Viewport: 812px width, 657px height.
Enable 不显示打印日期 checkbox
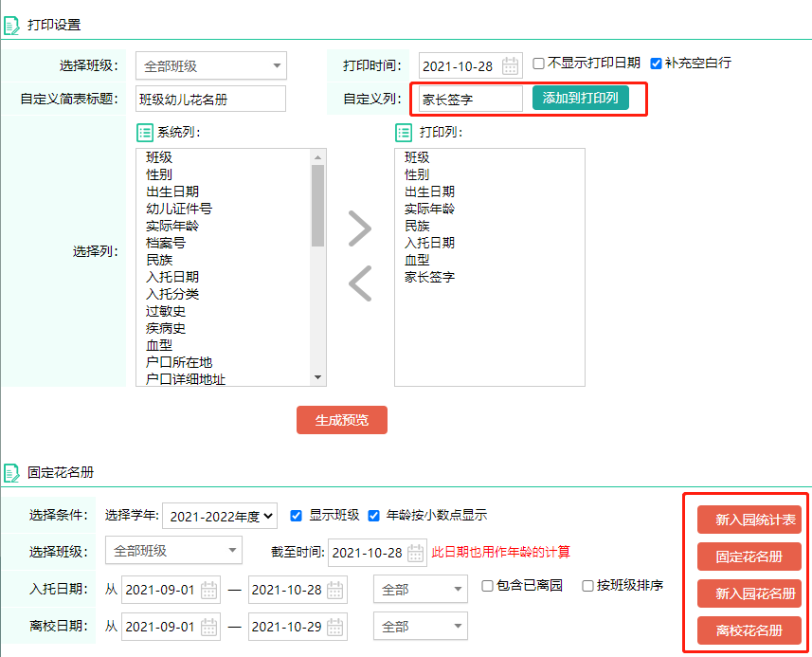click(x=538, y=64)
